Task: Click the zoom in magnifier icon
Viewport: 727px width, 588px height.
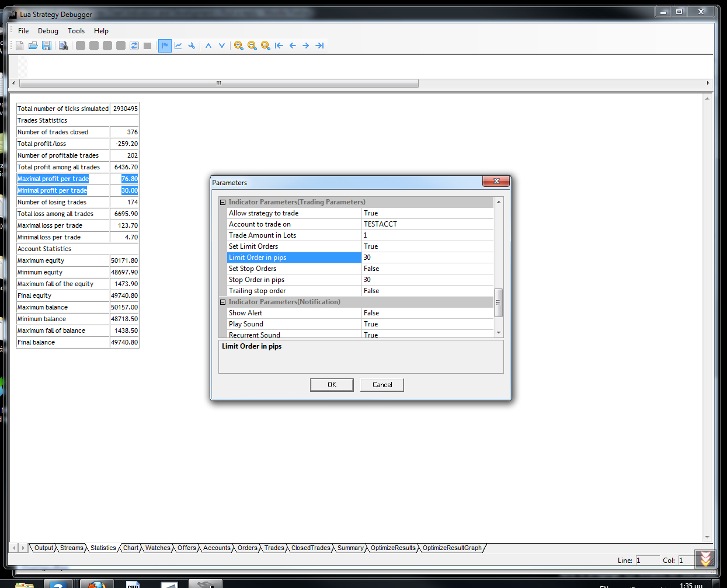Action: pos(239,46)
